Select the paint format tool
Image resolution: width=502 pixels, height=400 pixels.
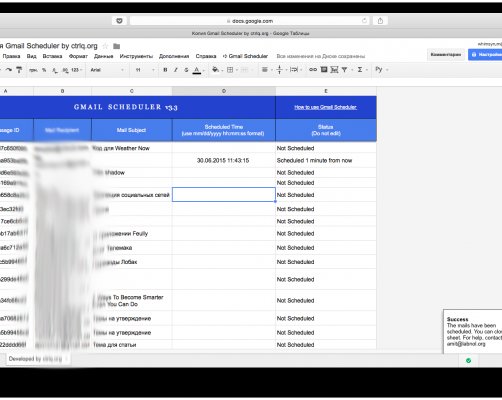19,70
